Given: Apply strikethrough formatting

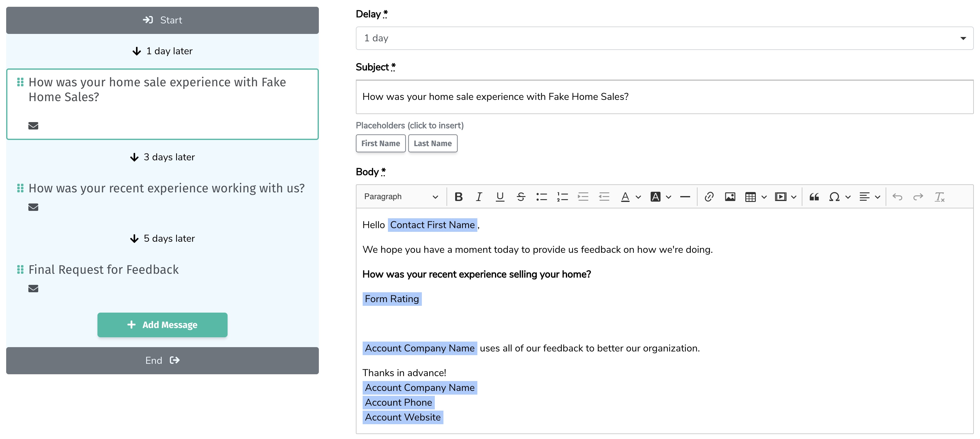Looking at the screenshot, I should click(x=521, y=197).
